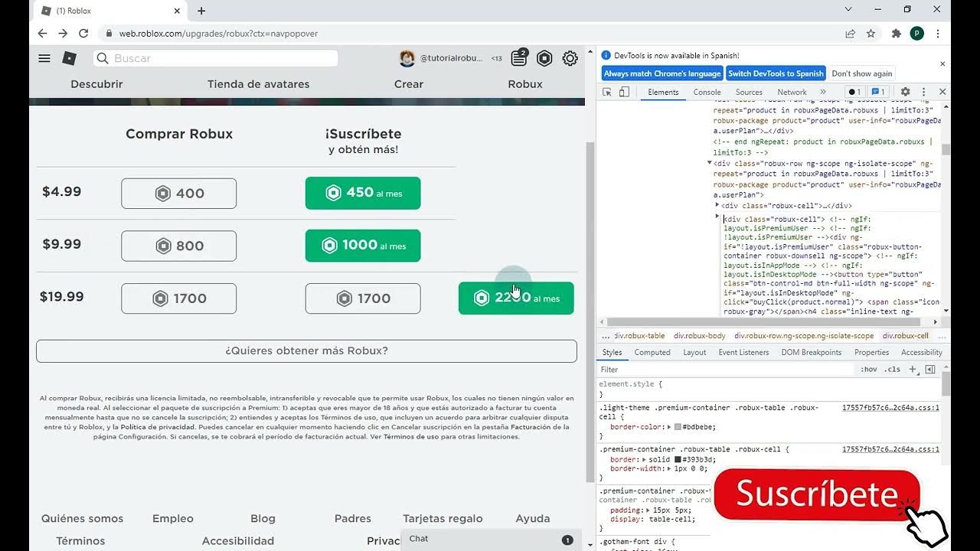This screenshot has height=551, width=980.
Task: Reload the current page
Action: point(83,34)
